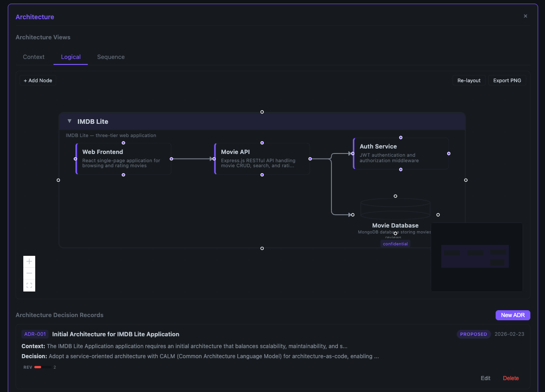Click the ADR-001 identifier badge
The image size is (545, 392).
(35, 334)
